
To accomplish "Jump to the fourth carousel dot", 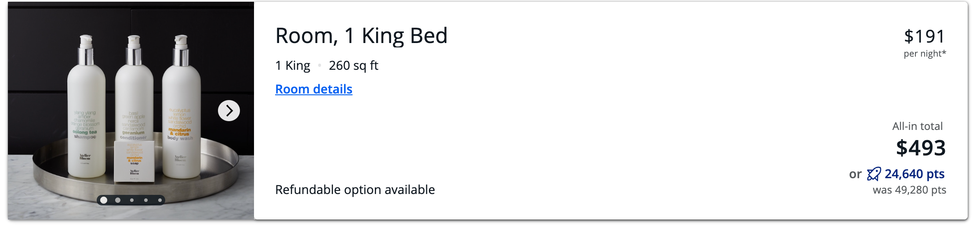I will pos(146,200).
